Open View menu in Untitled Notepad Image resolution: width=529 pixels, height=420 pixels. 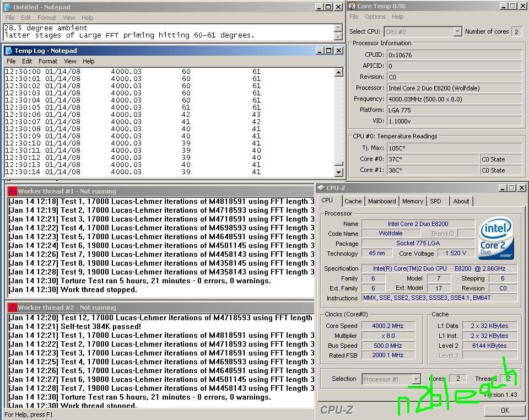click(69, 18)
